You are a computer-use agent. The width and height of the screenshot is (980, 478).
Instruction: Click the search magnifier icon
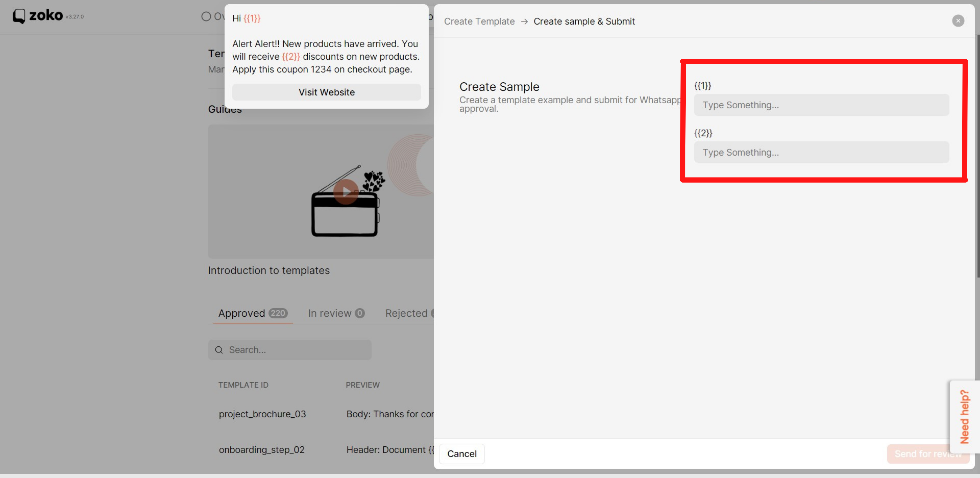(x=219, y=350)
